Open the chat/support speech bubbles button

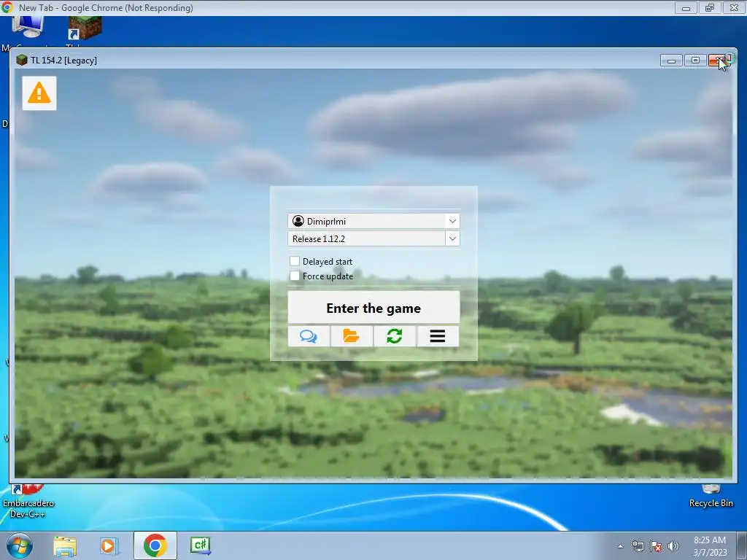point(309,336)
